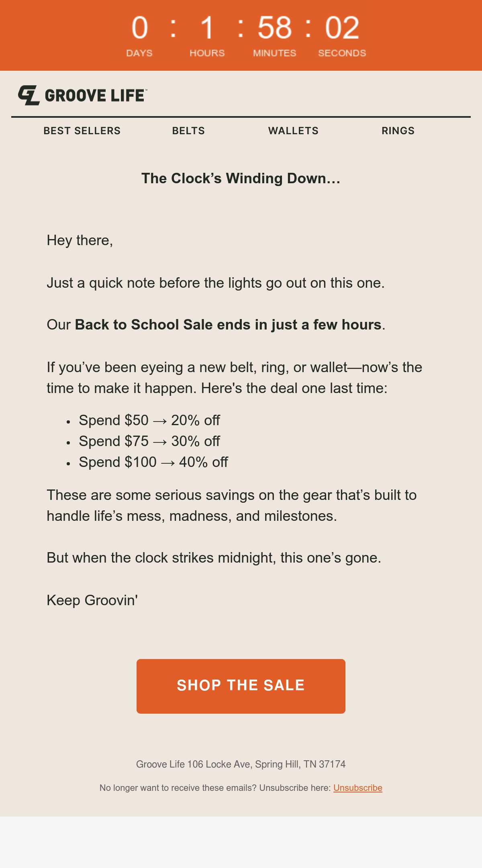Click the GROOVE LIFE wordmark text

[x=96, y=96]
